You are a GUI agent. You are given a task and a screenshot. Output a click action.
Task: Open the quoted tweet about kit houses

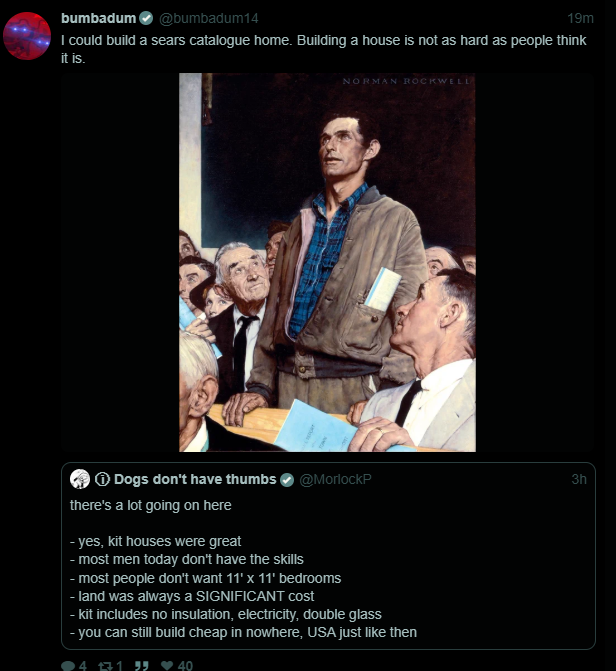tap(328, 556)
